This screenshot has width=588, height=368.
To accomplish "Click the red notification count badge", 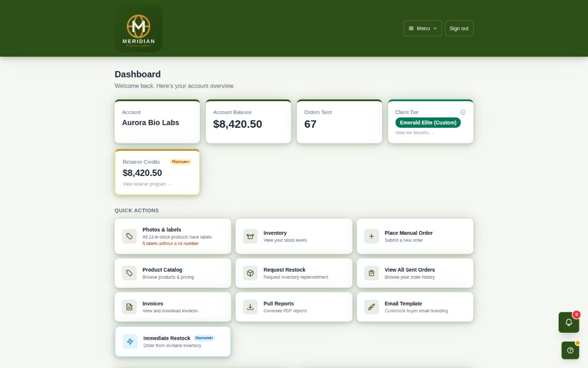I will [x=576, y=315].
